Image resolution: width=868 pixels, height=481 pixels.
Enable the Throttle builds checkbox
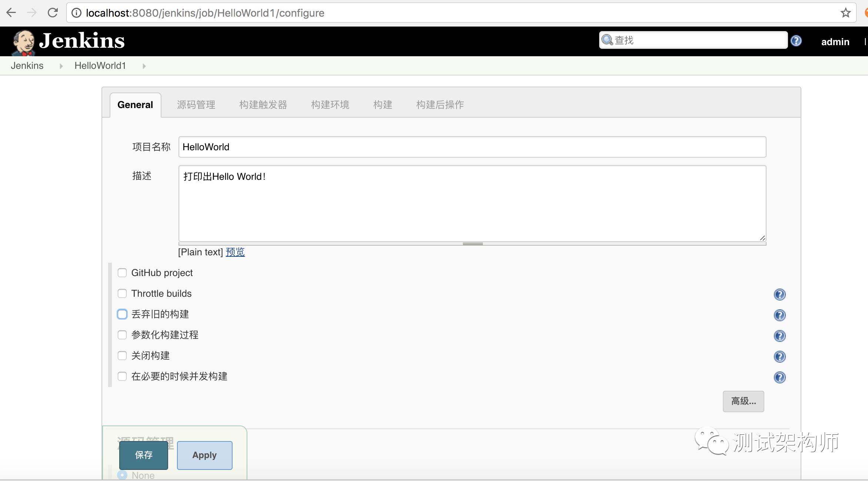click(x=122, y=293)
